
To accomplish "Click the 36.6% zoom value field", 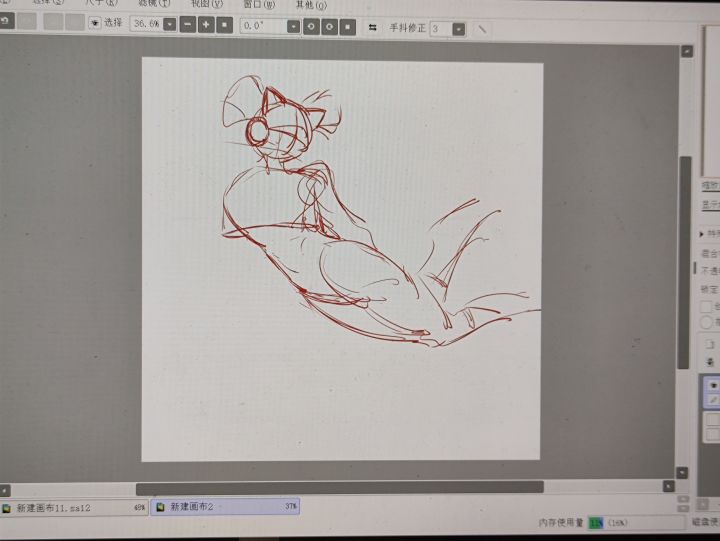I will tap(146, 23).
